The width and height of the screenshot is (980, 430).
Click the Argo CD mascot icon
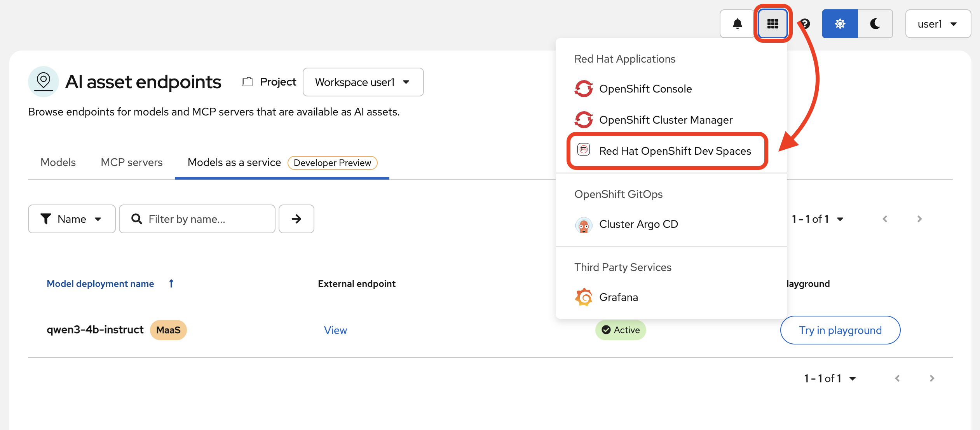coord(584,224)
